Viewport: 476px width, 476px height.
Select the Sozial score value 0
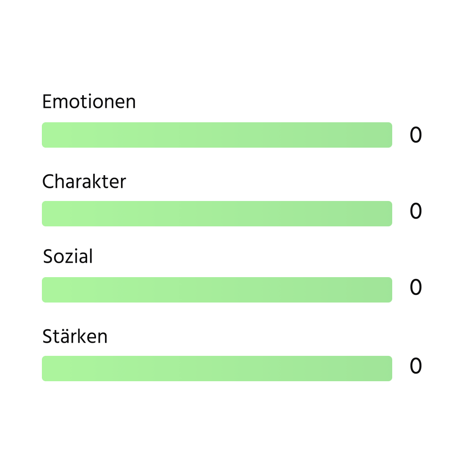[415, 287]
